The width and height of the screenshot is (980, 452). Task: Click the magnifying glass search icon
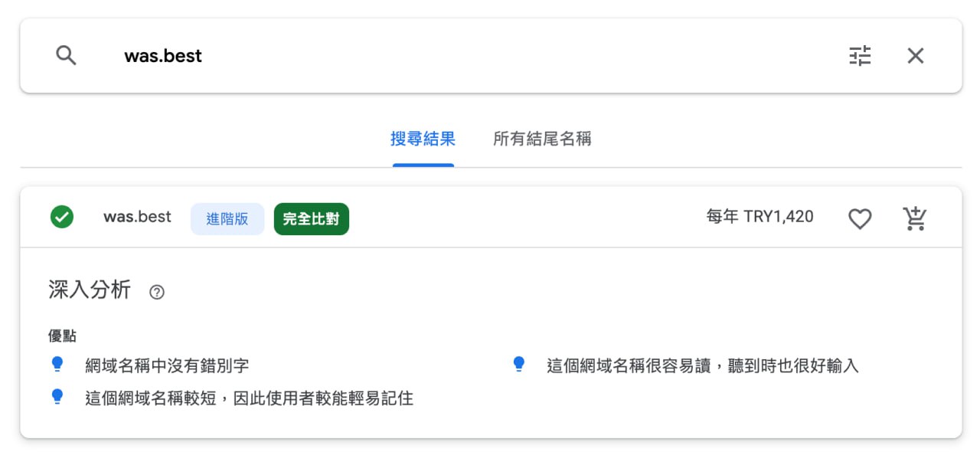point(67,55)
